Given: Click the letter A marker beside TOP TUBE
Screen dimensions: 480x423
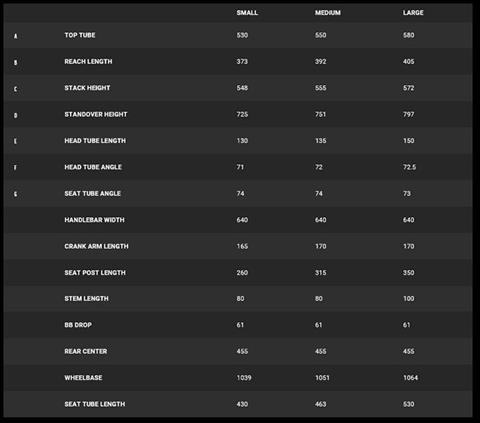Looking at the screenshot, I should [x=15, y=36].
